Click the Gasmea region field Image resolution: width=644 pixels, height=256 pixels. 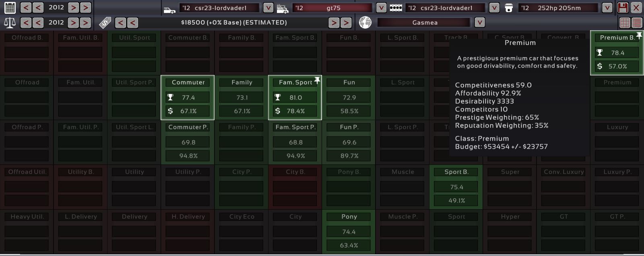(425, 23)
